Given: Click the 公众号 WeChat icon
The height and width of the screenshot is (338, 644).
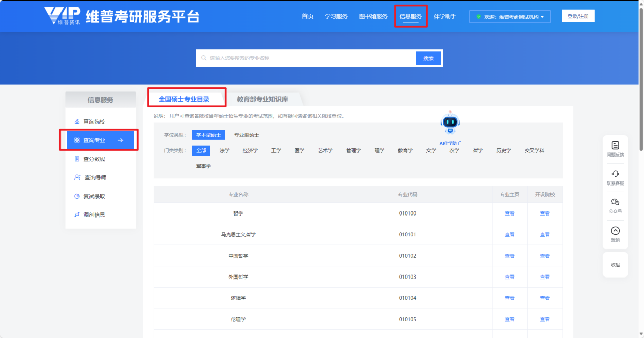Looking at the screenshot, I should pos(615,202).
